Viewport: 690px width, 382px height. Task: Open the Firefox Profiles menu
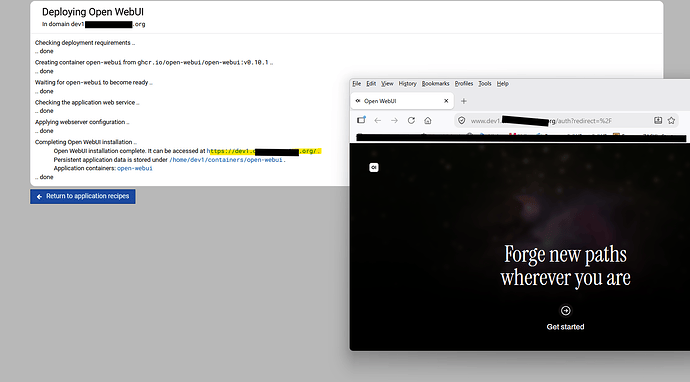464,84
